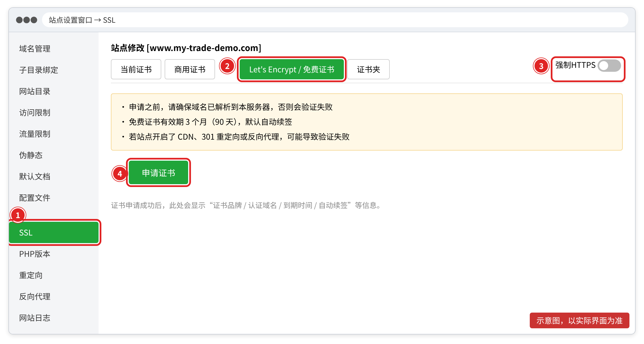View 网站日志 in sidebar
Image resolution: width=644 pixels, height=344 pixels.
click(x=35, y=318)
